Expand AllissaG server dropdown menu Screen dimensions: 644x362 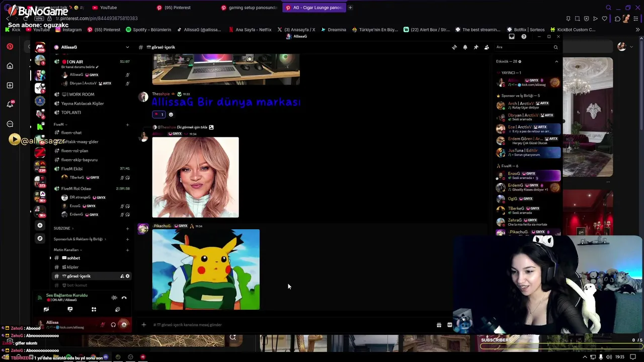tap(127, 47)
